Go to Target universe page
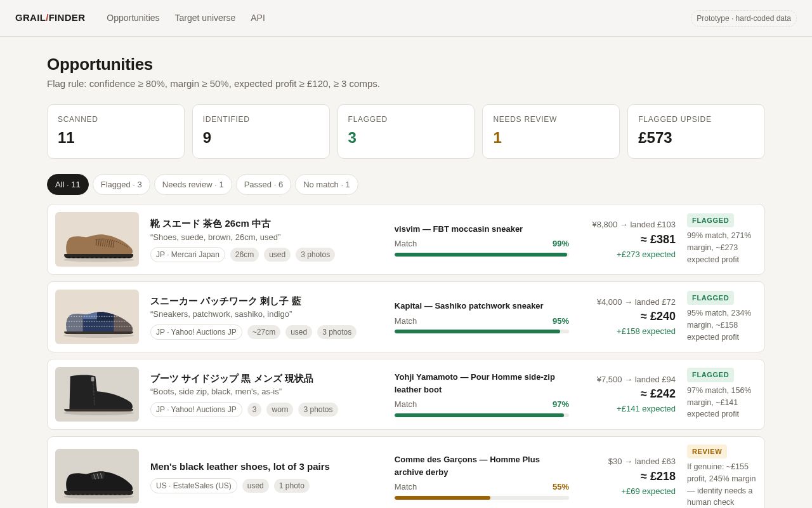 click(x=205, y=18)
